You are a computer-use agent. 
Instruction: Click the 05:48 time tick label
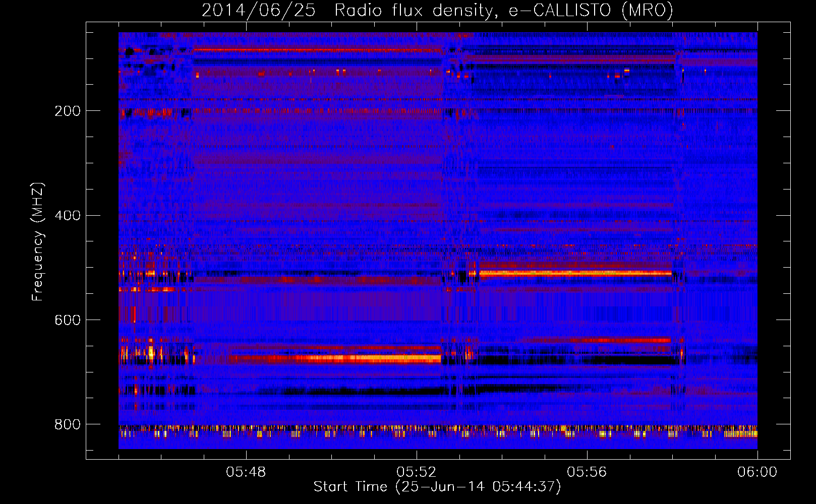pos(246,472)
